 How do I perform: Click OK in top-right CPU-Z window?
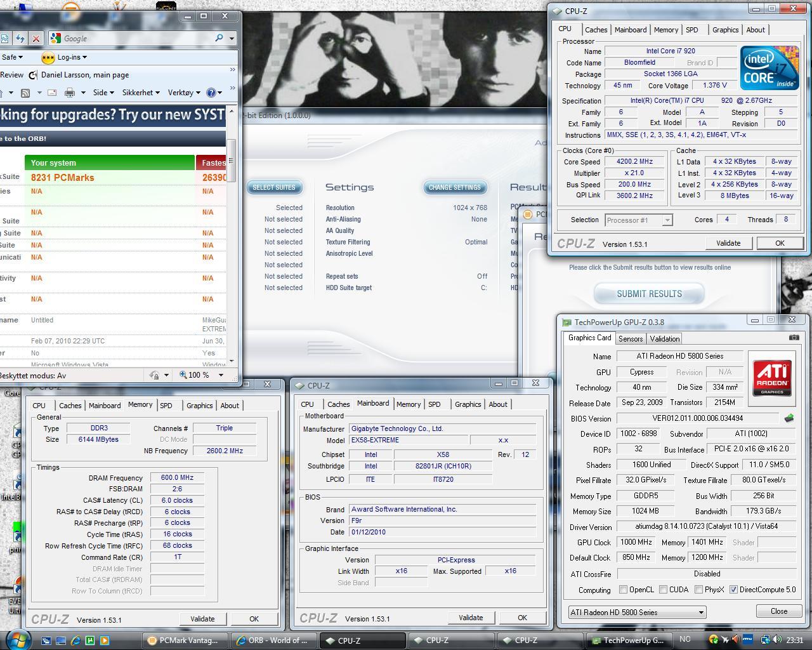pyautogui.click(x=780, y=243)
